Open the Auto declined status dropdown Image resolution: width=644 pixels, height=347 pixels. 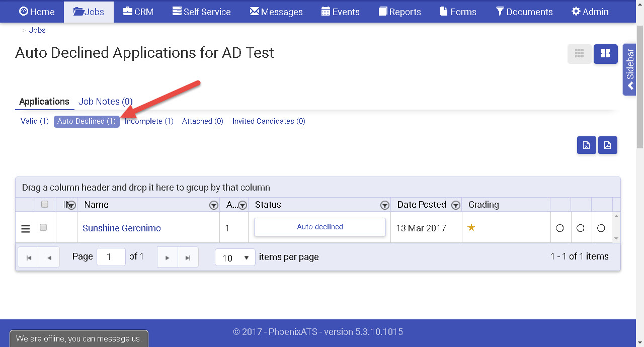click(320, 227)
